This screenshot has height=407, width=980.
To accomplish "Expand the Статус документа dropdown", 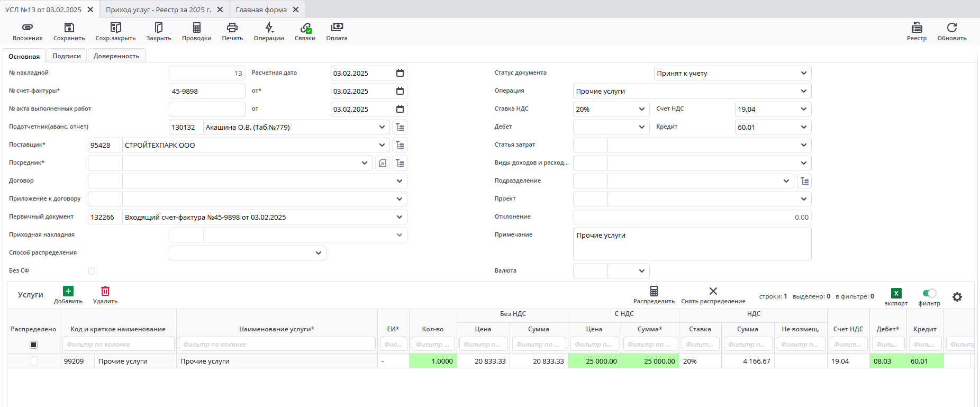I will point(803,73).
